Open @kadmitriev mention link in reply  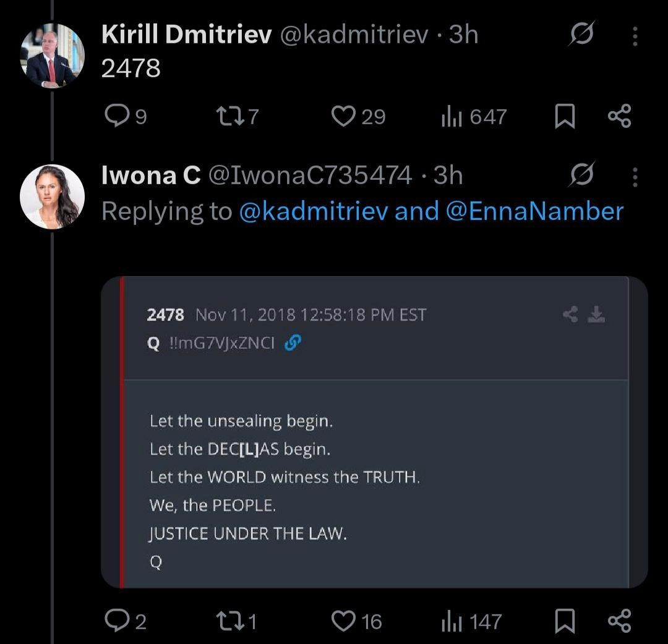314,211
